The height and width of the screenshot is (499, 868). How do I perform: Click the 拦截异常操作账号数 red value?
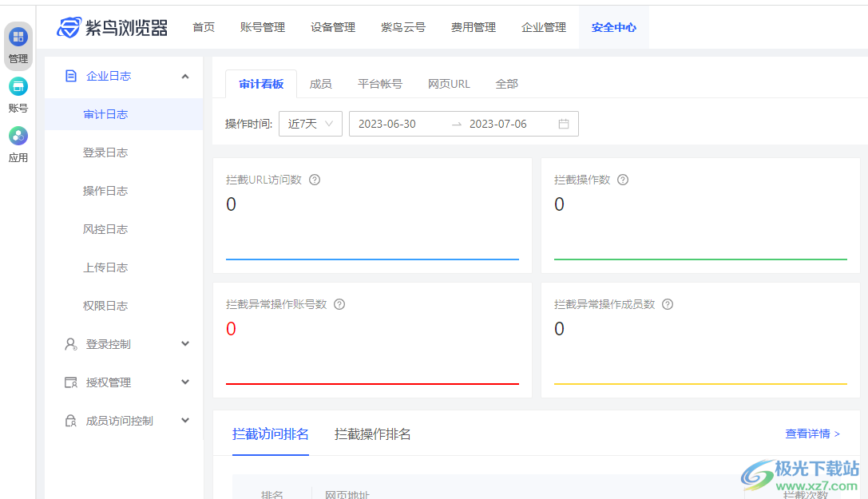coord(231,329)
